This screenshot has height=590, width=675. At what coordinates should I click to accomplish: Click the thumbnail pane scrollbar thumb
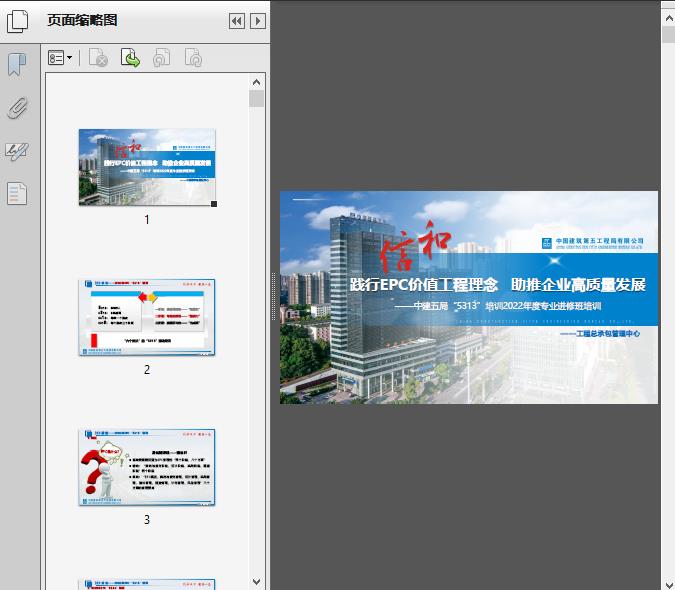257,99
